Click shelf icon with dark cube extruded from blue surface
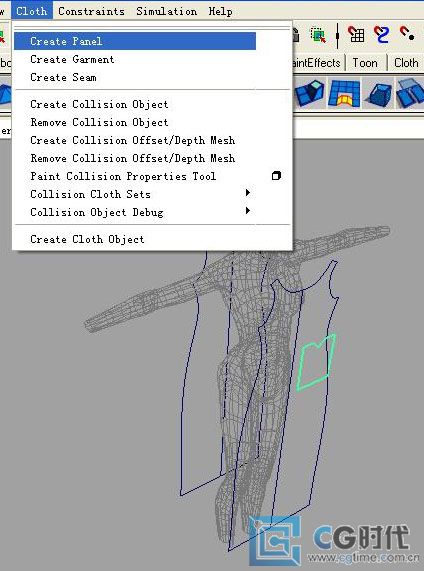This screenshot has width=424, height=571. point(309,94)
